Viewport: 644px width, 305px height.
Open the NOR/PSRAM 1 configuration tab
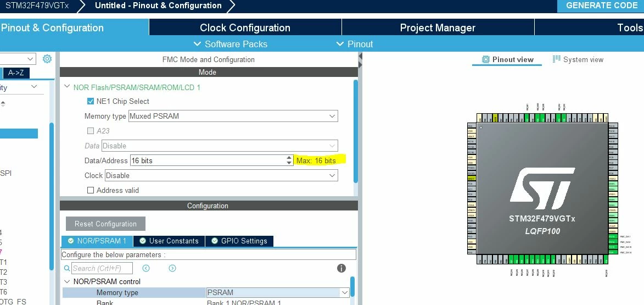(x=97, y=241)
